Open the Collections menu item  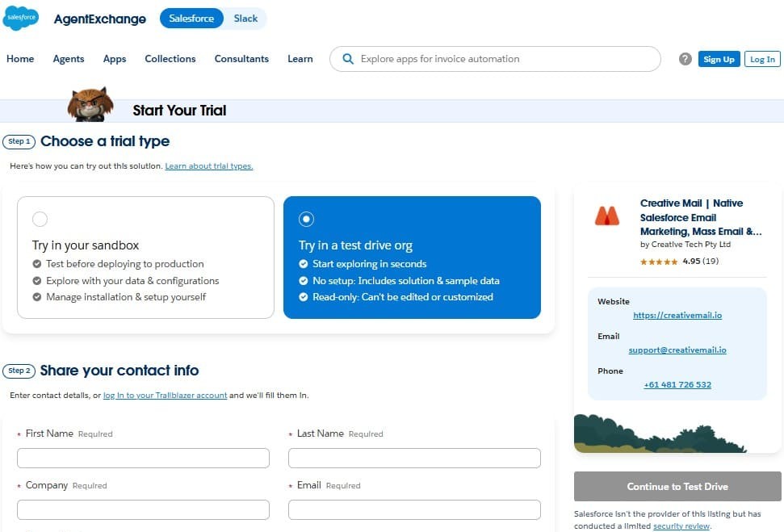pyautogui.click(x=170, y=59)
